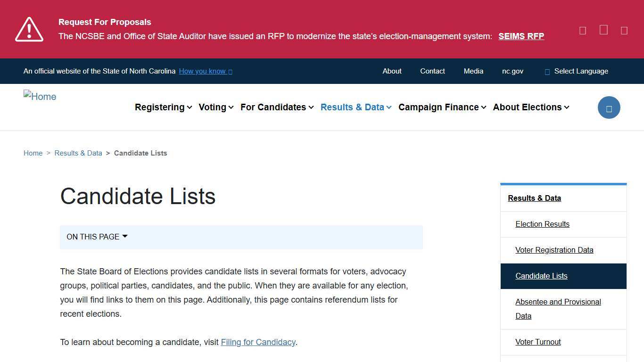The image size is (644, 362).
Task: Click the first social media icon in red banner
Action: (x=582, y=30)
